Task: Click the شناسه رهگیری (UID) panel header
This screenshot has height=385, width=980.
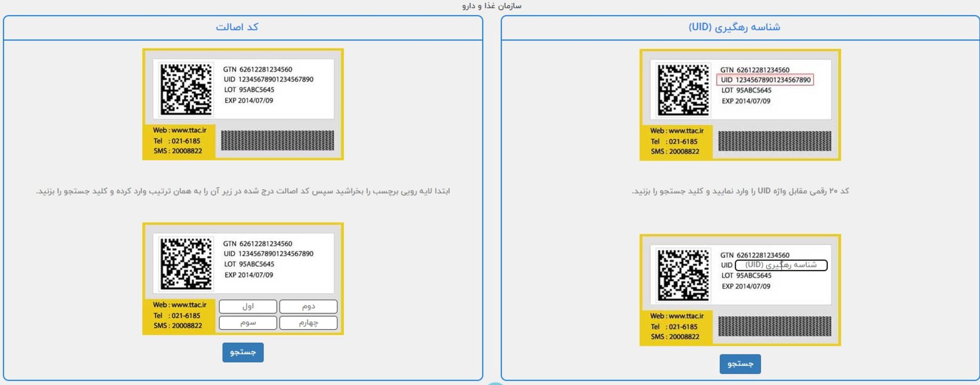Action: point(734,27)
